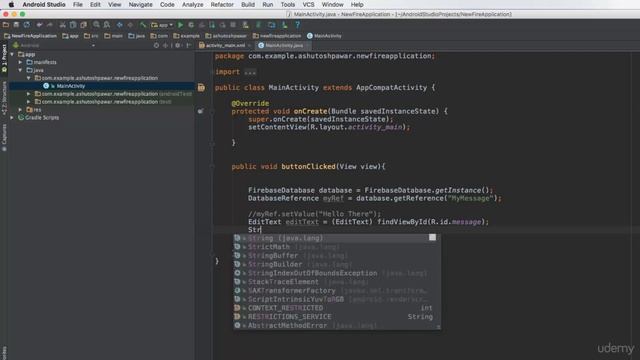Click the Apple menu icon

(x=11, y=4)
